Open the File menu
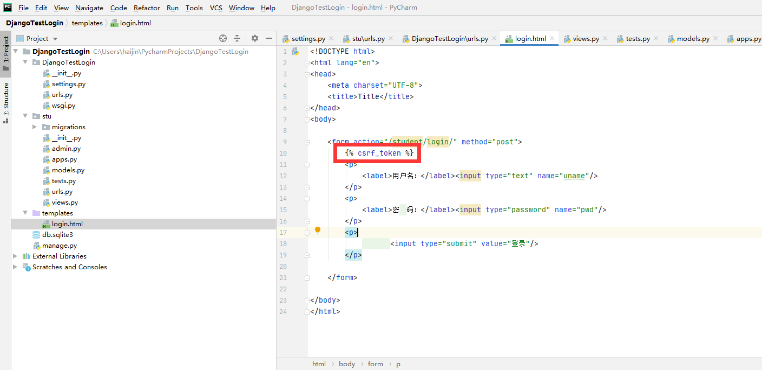Image resolution: width=762 pixels, height=370 pixels. pyautogui.click(x=23, y=8)
